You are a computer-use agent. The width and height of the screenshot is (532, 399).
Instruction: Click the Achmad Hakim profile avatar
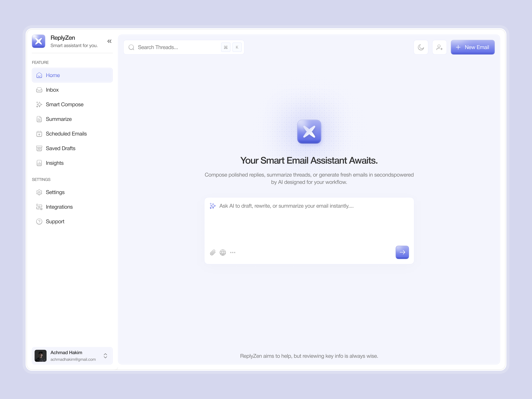pos(40,356)
